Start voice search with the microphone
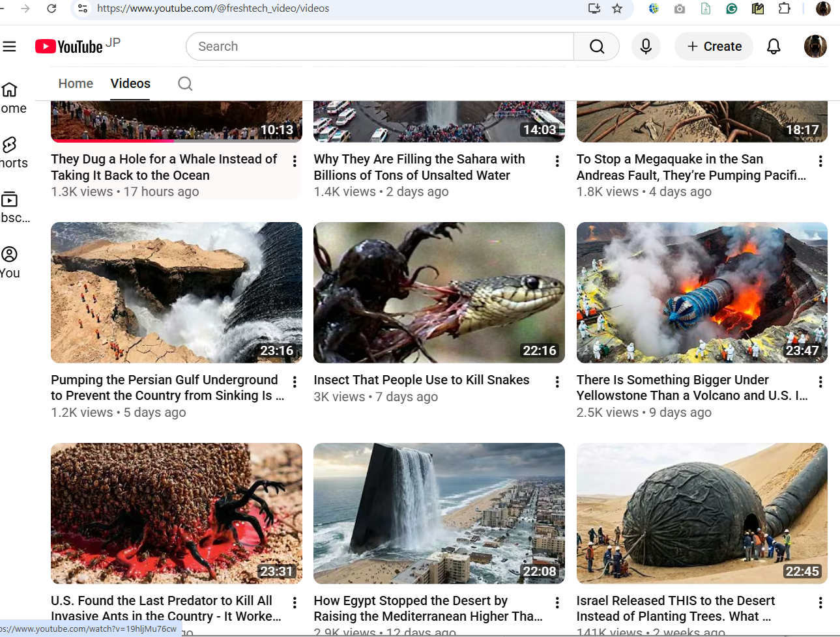 coord(646,46)
